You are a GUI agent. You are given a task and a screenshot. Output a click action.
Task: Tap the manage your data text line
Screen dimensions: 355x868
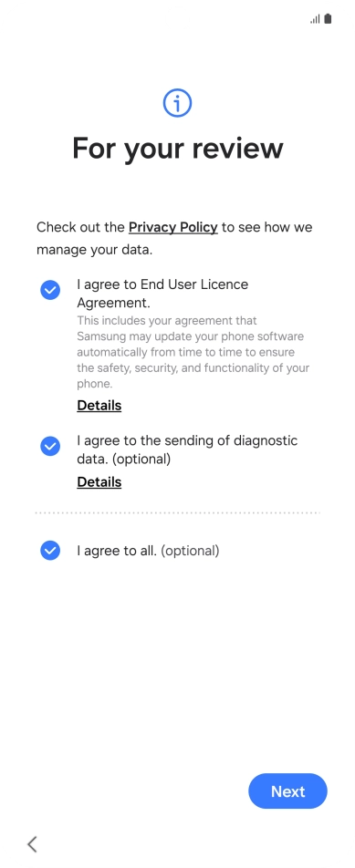click(94, 250)
